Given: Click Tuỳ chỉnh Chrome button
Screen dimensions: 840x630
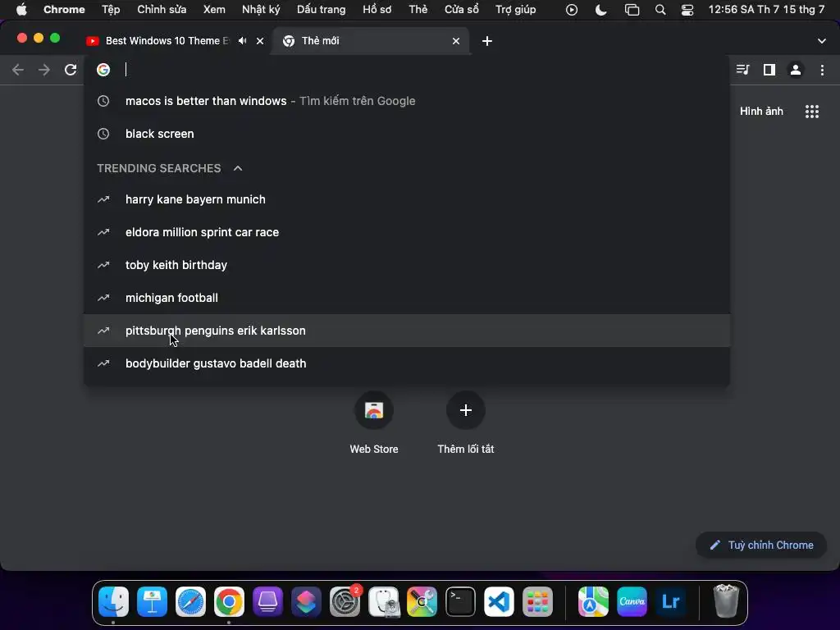Looking at the screenshot, I should 760,545.
